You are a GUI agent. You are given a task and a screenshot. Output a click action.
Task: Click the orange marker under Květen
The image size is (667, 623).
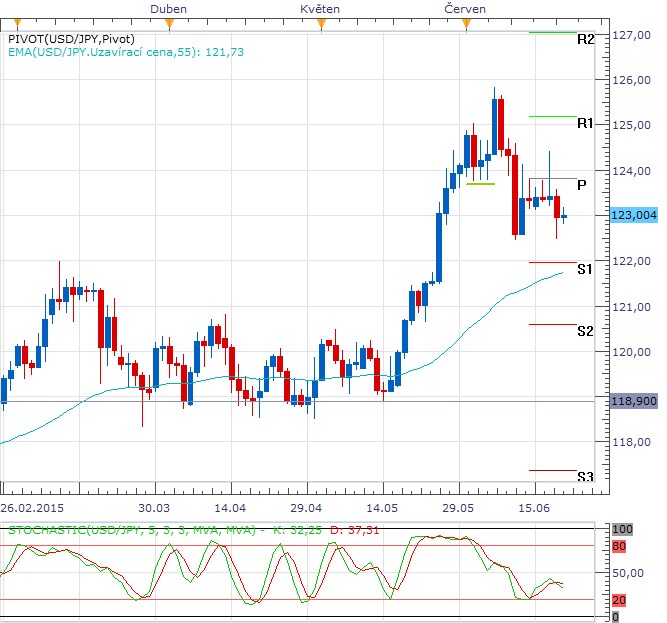322,25
